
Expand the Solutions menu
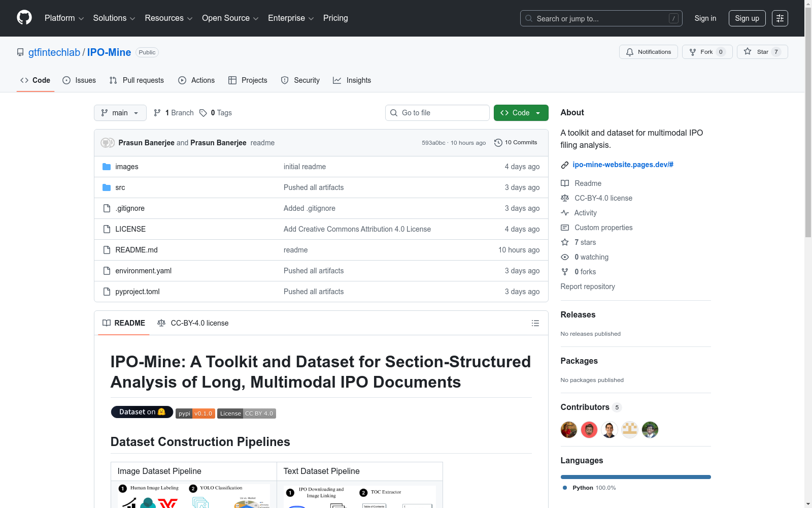click(x=114, y=18)
